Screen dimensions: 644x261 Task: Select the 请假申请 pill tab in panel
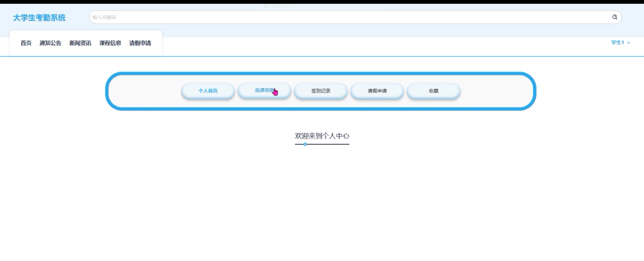(377, 91)
